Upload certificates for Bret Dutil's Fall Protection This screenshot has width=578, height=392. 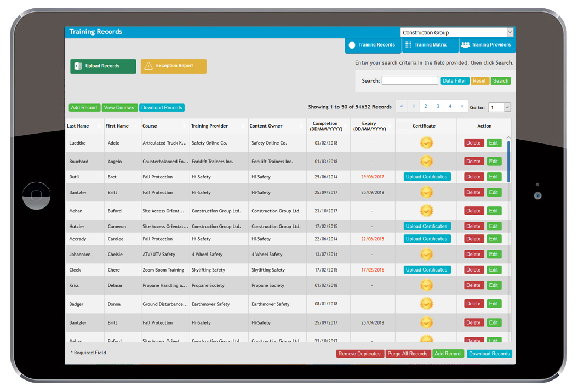click(427, 176)
